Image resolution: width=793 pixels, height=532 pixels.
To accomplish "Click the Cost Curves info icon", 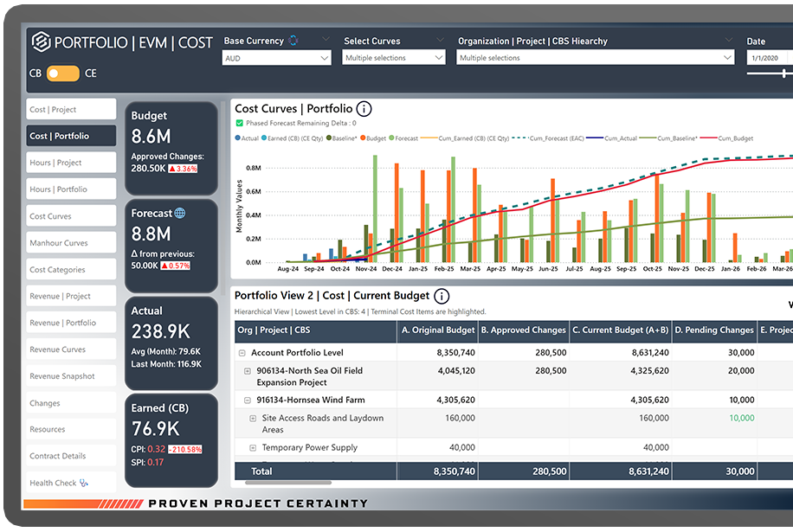I will pyautogui.click(x=364, y=109).
